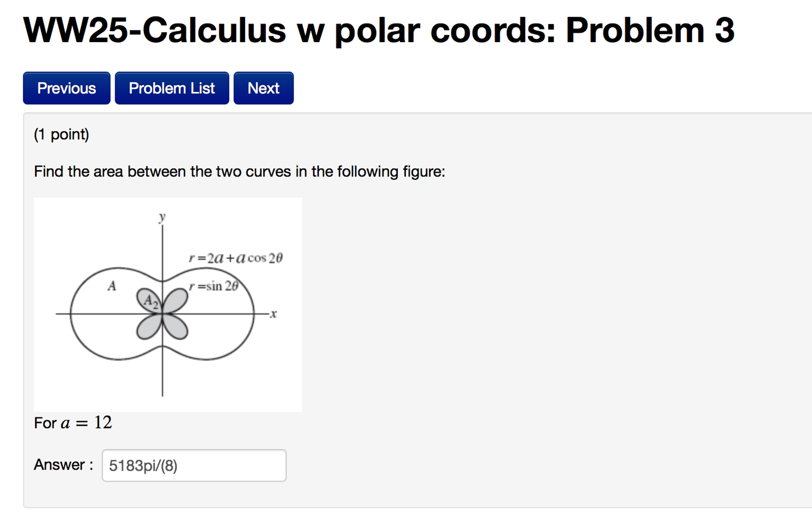Click the region labeled A in figure
Image resolution: width=812 pixels, height=524 pixels.
112,286
